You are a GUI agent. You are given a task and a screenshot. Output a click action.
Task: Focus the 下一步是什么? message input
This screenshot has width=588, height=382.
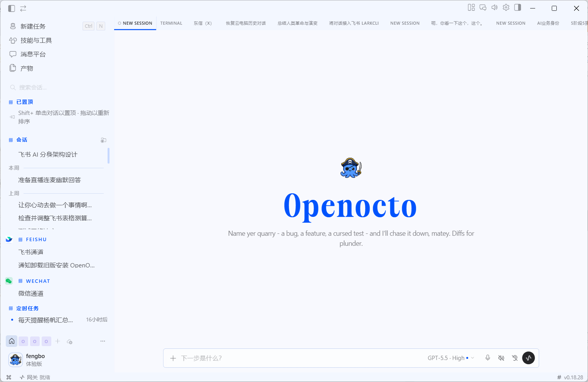coord(301,358)
